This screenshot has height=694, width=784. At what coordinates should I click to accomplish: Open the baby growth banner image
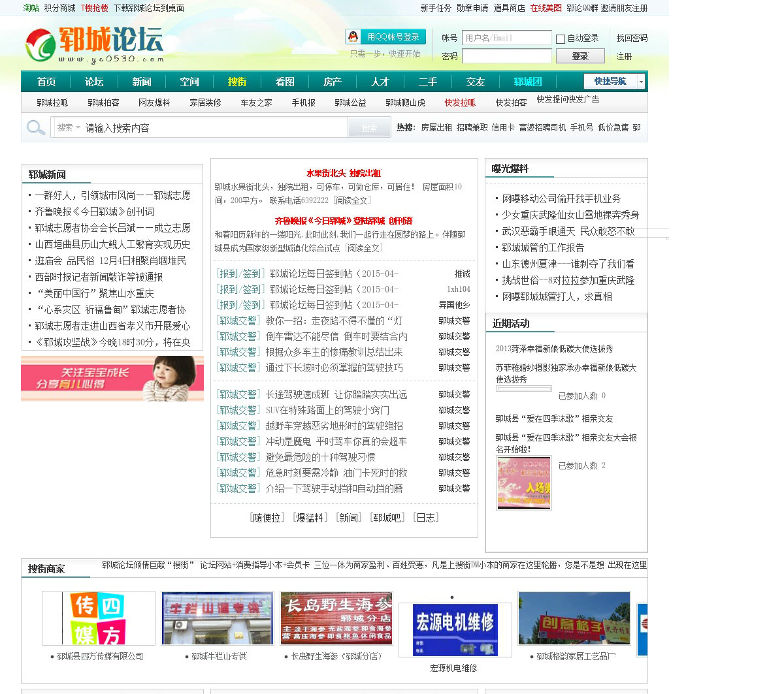pos(112,378)
